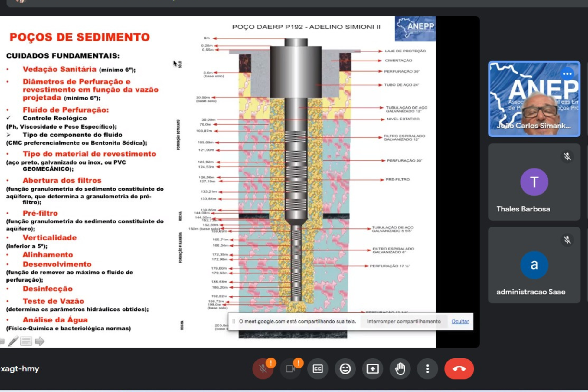The width and height of the screenshot is (588, 392).
Task: Go to next slide arrow
Action: (x=40, y=341)
